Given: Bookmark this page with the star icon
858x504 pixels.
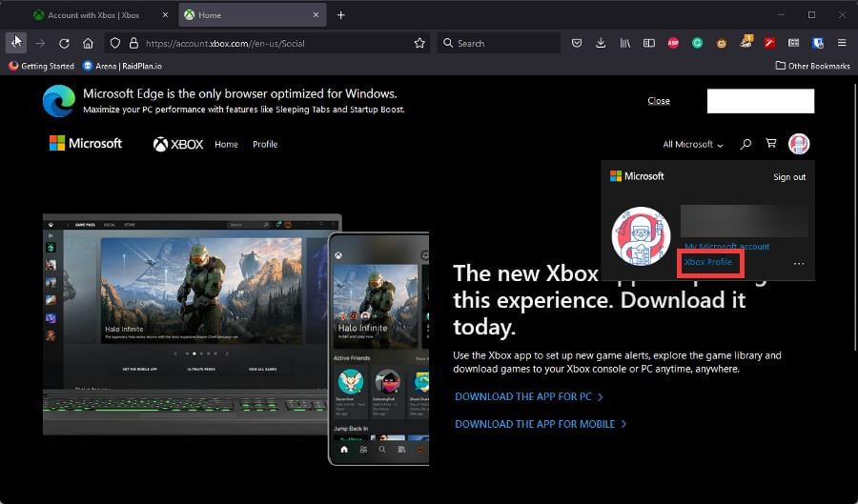Looking at the screenshot, I should pos(419,43).
